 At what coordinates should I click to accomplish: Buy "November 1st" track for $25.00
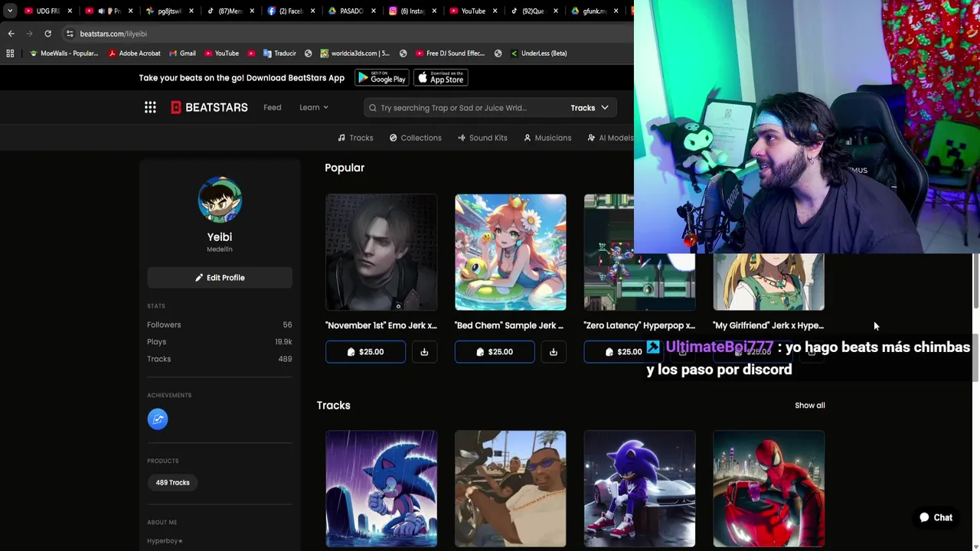click(365, 352)
